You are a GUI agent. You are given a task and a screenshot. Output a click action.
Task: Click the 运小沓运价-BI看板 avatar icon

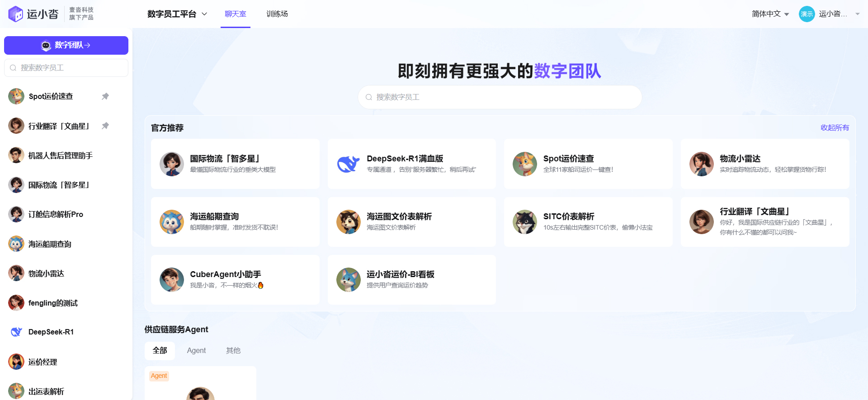348,280
